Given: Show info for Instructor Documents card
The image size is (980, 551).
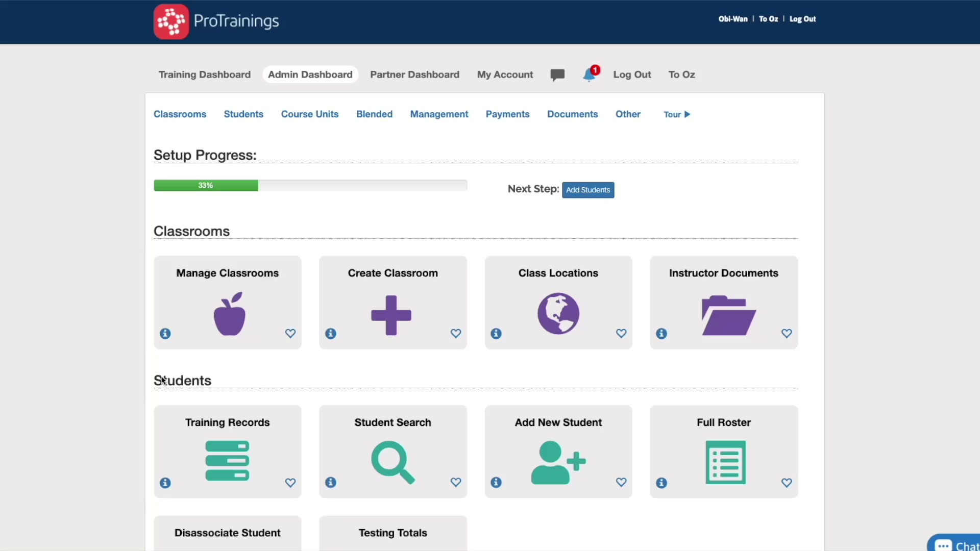Looking at the screenshot, I should point(661,334).
